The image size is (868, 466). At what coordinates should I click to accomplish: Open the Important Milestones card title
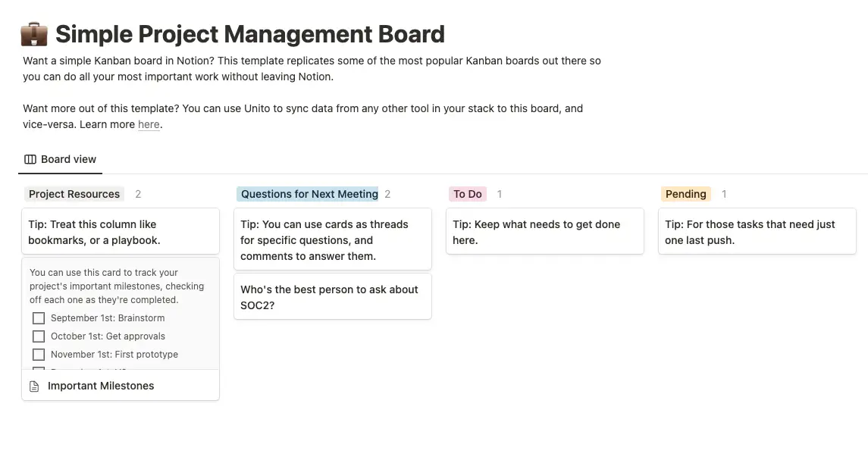[x=101, y=386]
